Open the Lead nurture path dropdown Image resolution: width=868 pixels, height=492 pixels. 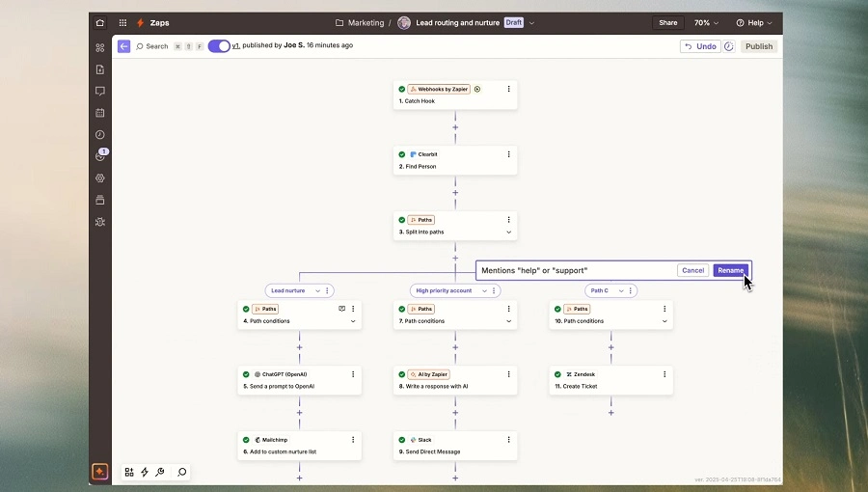(x=317, y=291)
